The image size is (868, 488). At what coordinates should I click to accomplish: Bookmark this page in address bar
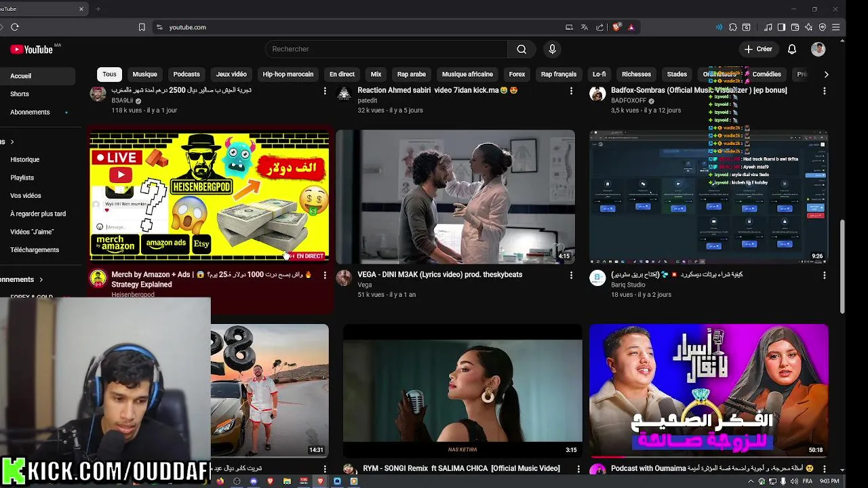click(x=142, y=27)
